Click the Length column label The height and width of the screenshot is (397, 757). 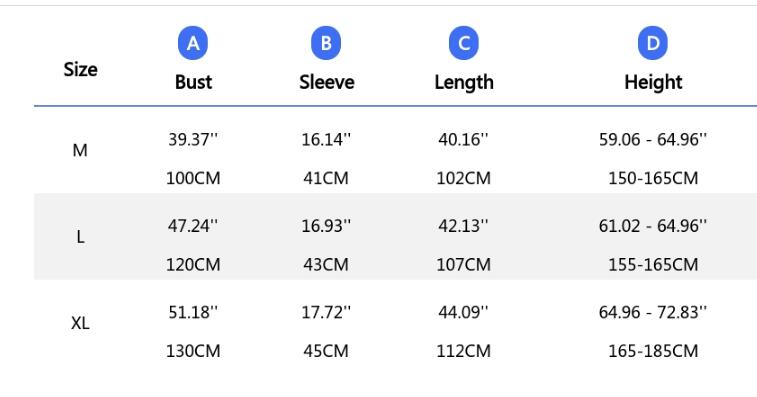[x=464, y=82]
